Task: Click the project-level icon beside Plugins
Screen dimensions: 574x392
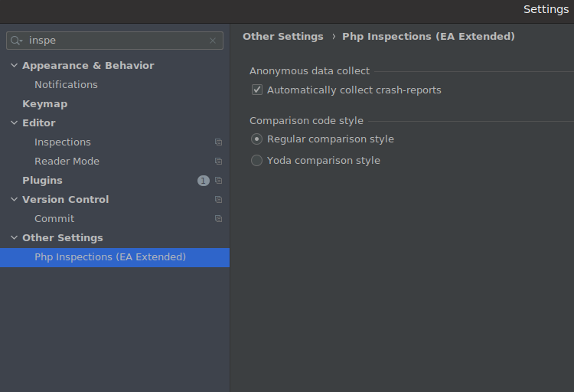Action: click(x=218, y=181)
